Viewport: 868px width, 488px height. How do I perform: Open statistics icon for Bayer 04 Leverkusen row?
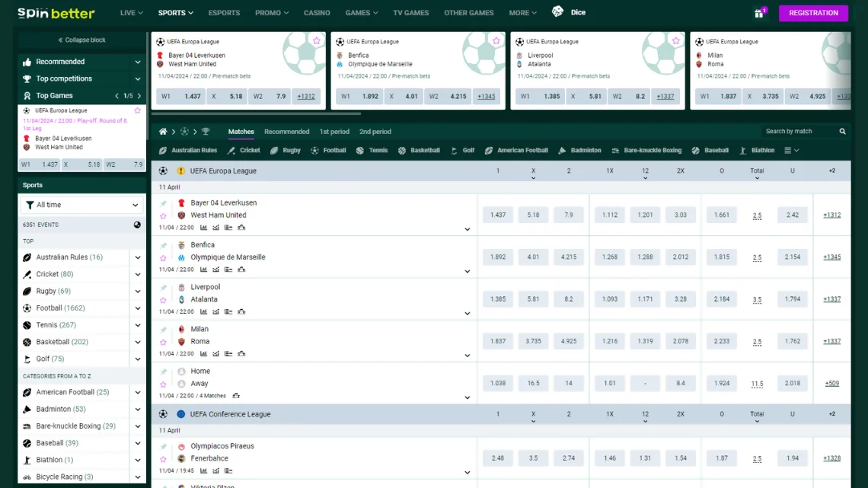(x=203, y=228)
